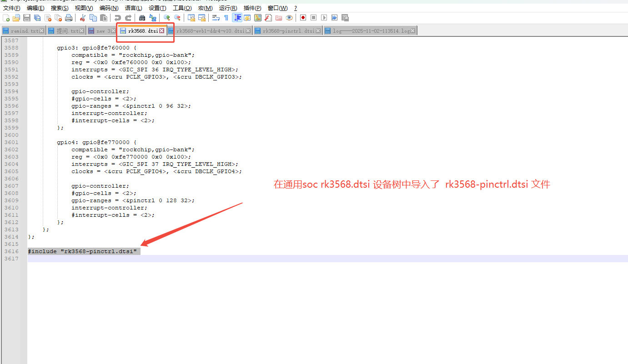Image resolution: width=628 pixels, height=364 pixels.
Task: Open the Replace dialog icon
Action: (x=153, y=18)
